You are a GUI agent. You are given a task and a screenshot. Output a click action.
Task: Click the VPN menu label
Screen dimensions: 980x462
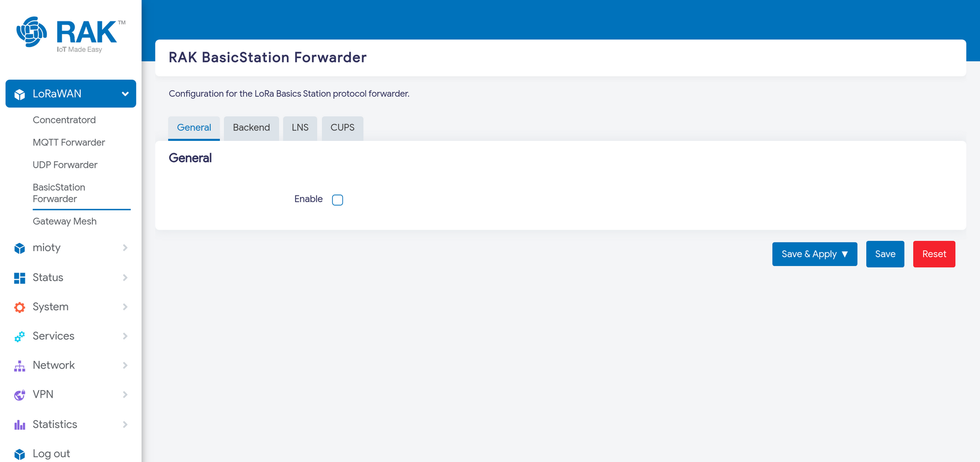tap(43, 395)
